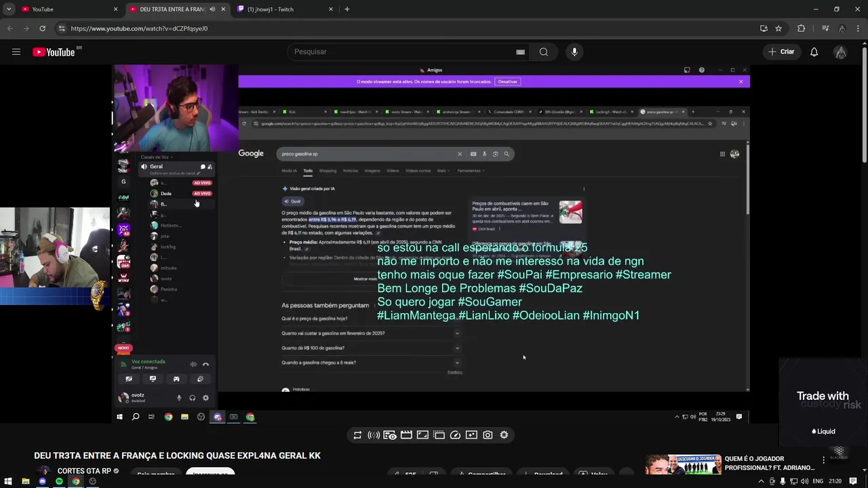Switch to Imagens tab in Google results
This screenshot has width=868, height=488.
pos(372,171)
